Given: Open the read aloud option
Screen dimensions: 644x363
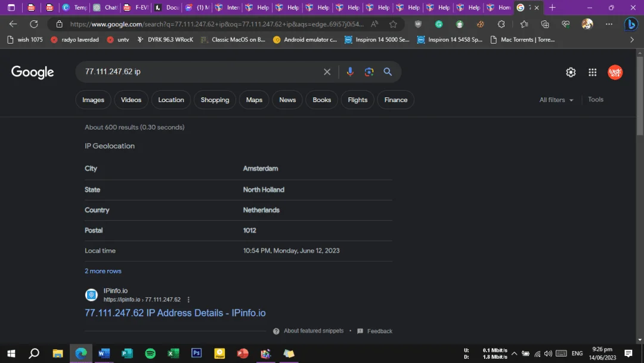Looking at the screenshot, I should [x=374, y=24].
